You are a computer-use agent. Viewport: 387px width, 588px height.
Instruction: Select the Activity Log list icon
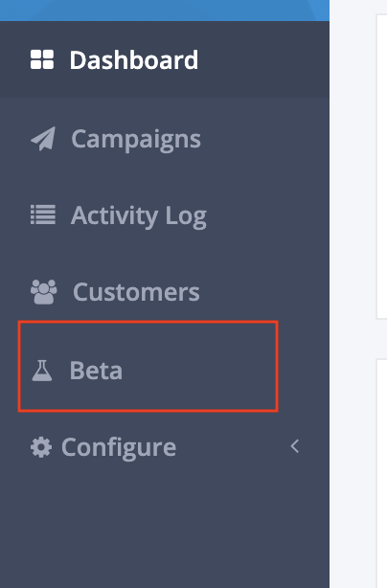pyautogui.click(x=43, y=215)
